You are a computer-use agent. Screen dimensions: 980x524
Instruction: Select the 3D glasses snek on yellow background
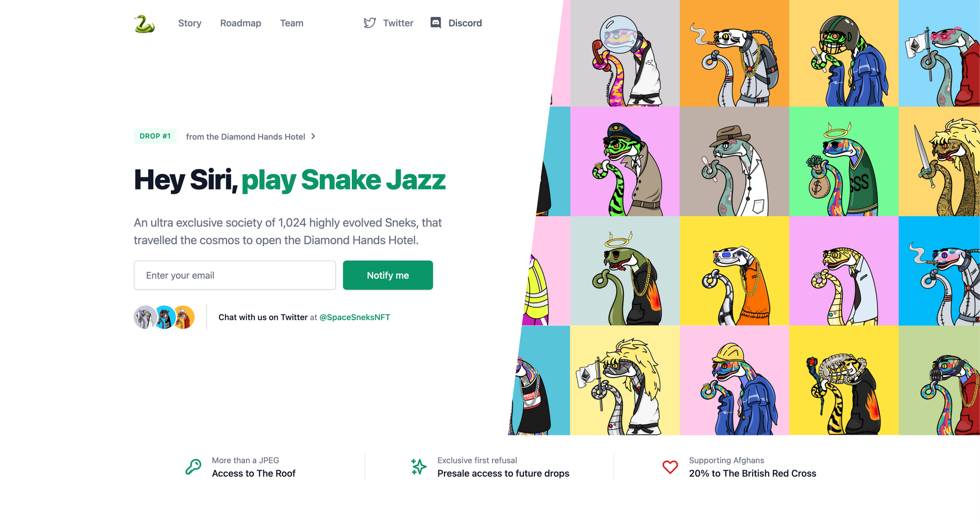coord(735,271)
